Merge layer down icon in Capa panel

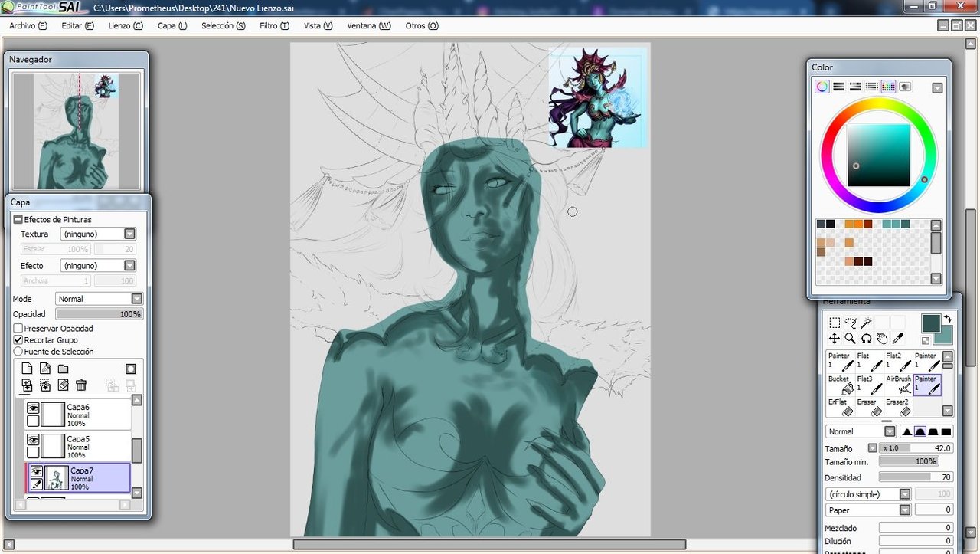point(45,385)
